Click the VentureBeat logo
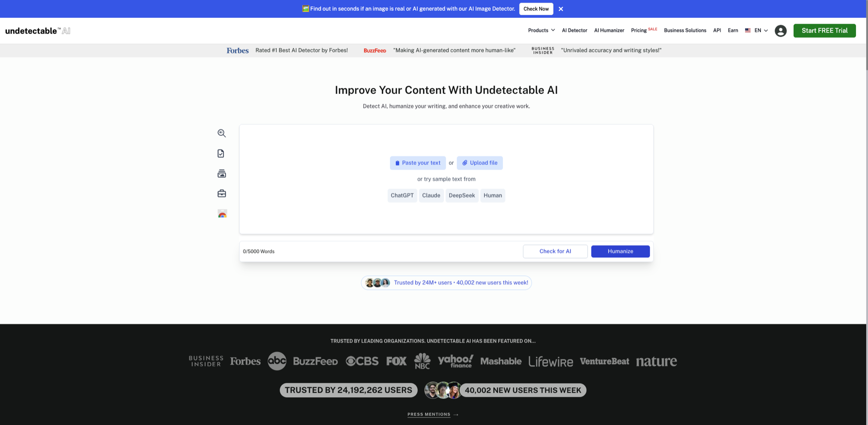Image resolution: width=868 pixels, height=425 pixels. 604,361
